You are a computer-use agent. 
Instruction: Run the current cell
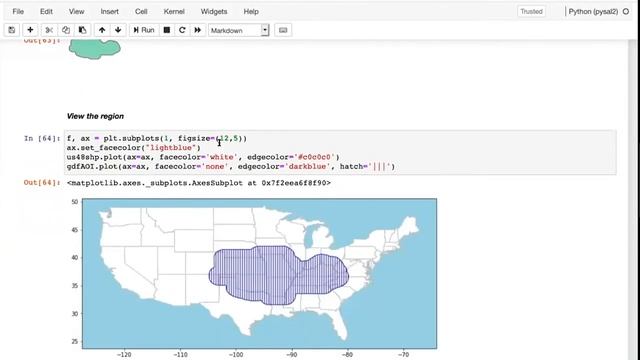[144, 30]
